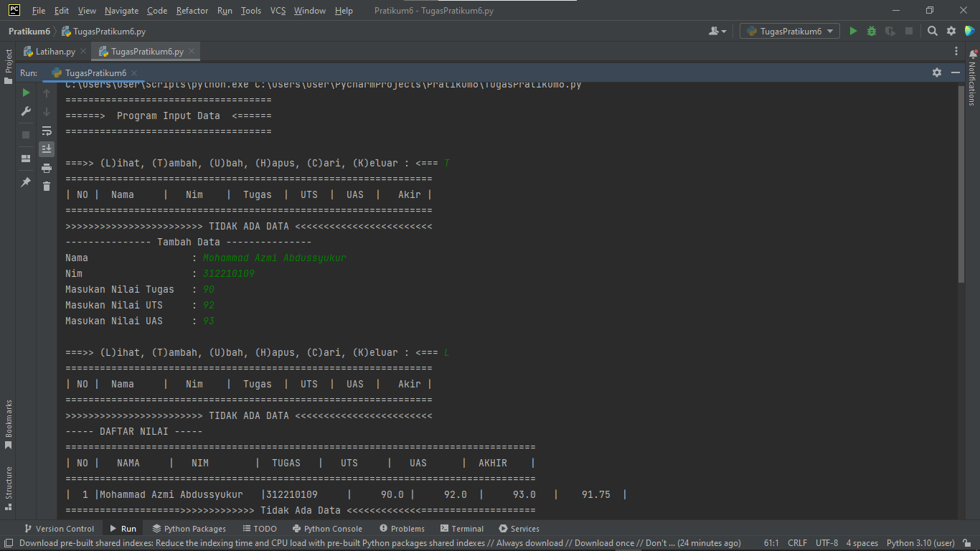The width and height of the screenshot is (980, 551).
Task: Change the 4 spaces indent setting
Action: (862, 543)
